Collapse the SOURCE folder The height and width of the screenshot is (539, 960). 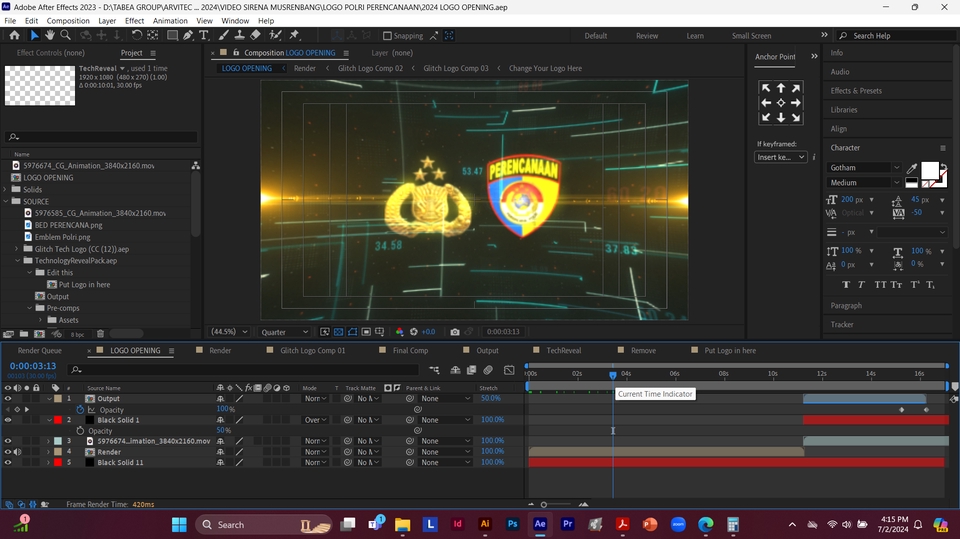(6, 201)
